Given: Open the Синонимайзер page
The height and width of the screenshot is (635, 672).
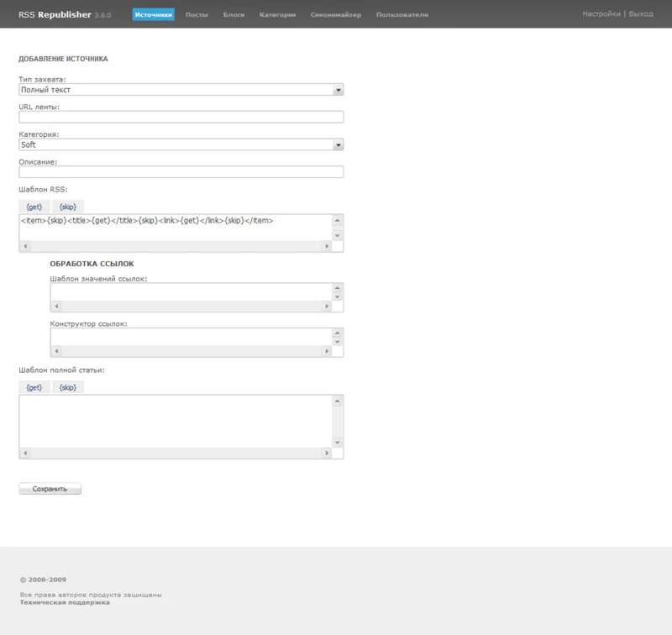Looking at the screenshot, I should point(336,14).
